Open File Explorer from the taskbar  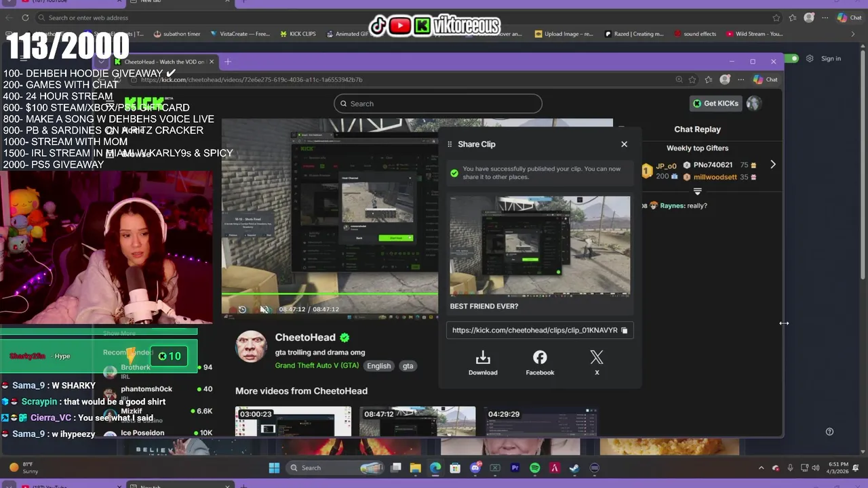(416, 468)
